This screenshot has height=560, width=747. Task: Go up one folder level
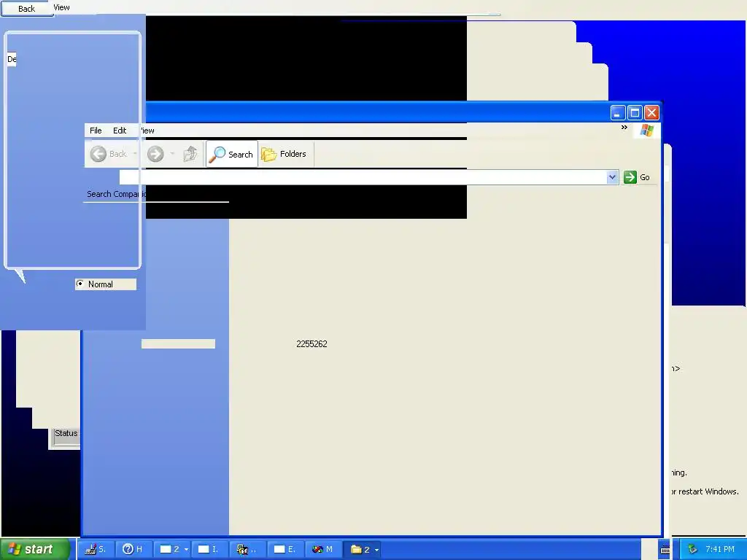(x=190, y=154)
